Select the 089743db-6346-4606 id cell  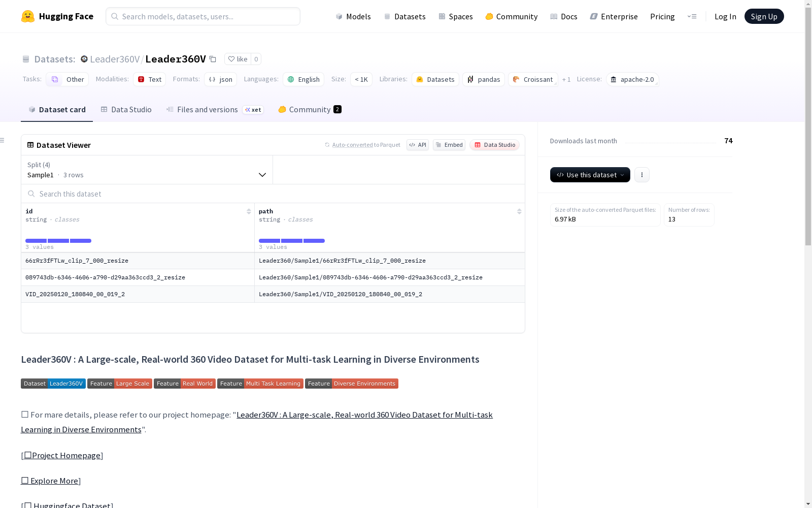(x=138, y=277)
